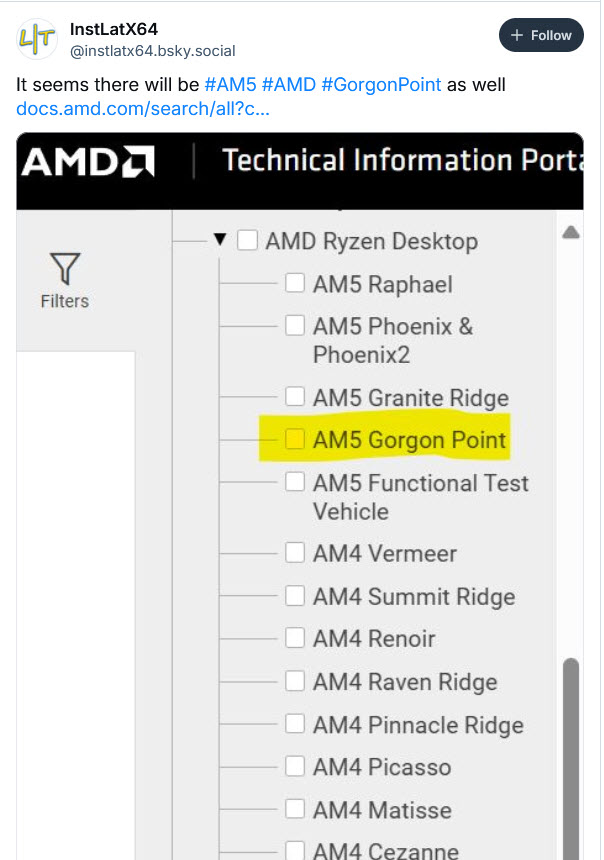Click the Filters funnel icon
Image resolution: width=604 pixels, height=860 pixels.
pos(65,269)
